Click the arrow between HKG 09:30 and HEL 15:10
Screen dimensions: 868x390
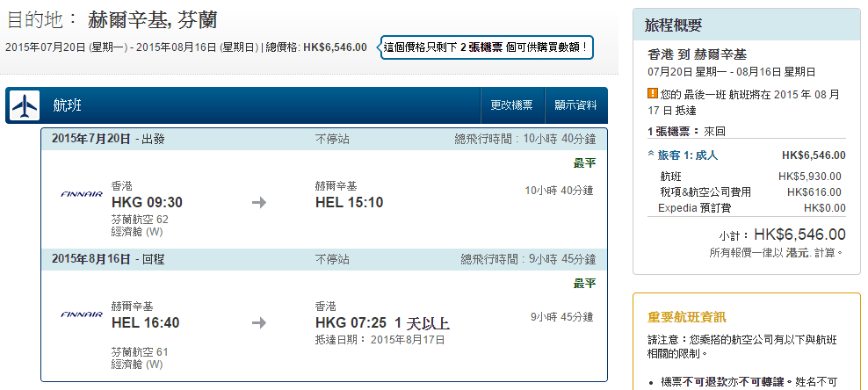[259, 203]
